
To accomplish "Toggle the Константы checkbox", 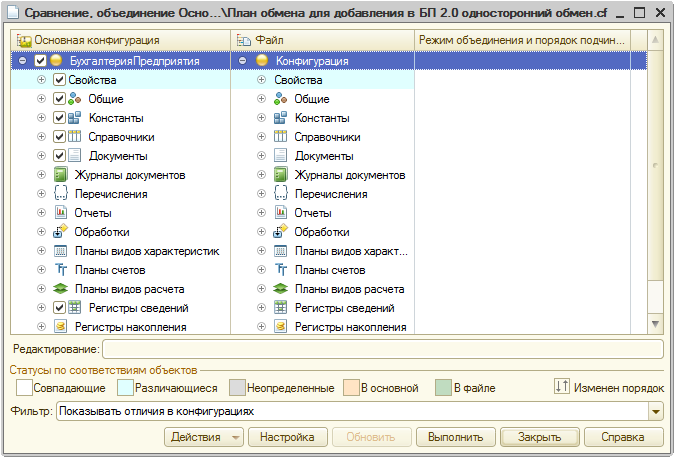I will 59,118.
